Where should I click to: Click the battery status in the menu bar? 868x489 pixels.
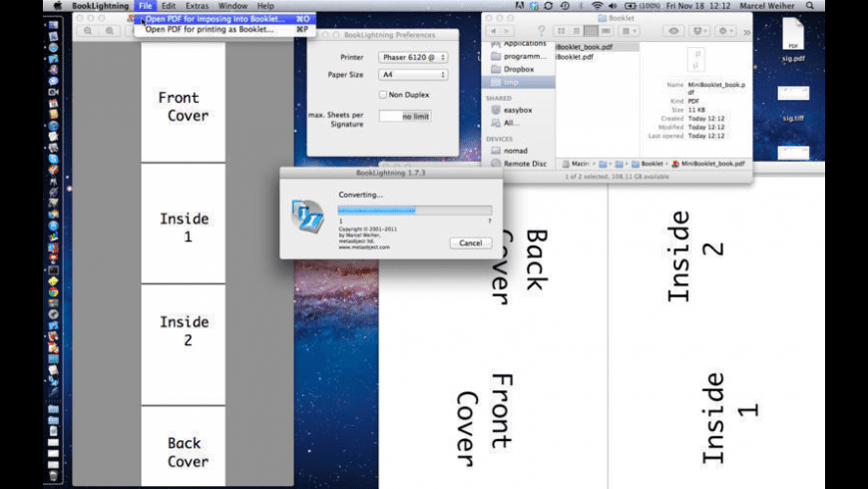pos(643,6)
